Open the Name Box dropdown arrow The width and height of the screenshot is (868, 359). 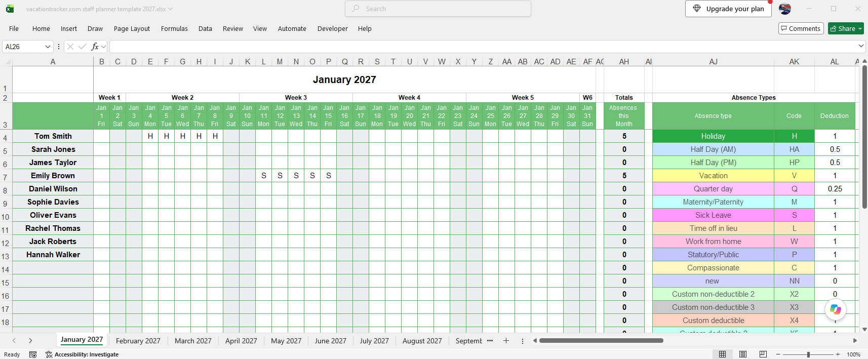(x=48, y=47)
